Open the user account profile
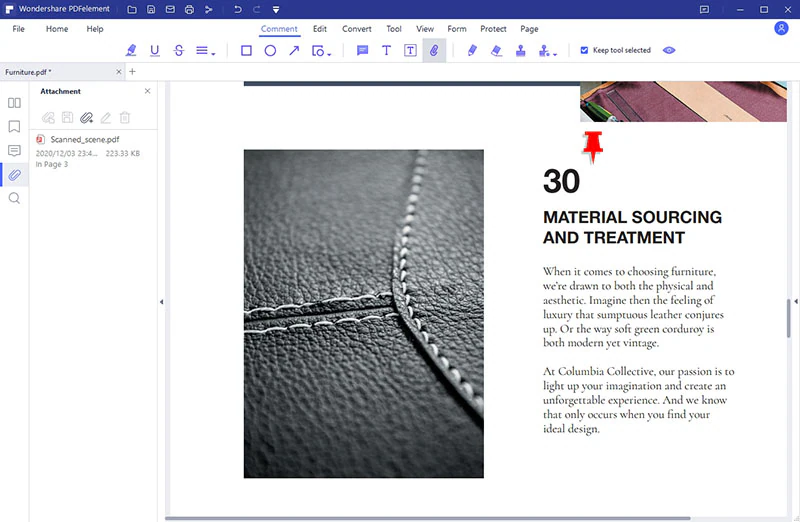The width and height of the screenshot is (800, 522). tap(781, 28)
